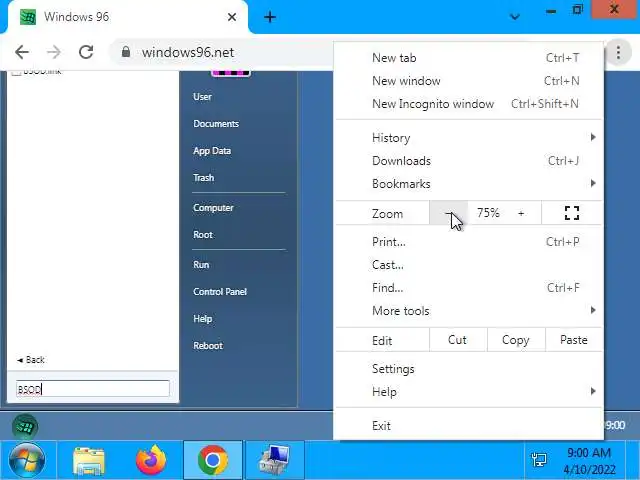Choose Print... in the menu
The height and width of the screenshot is (480, 640).
point(469,242)
